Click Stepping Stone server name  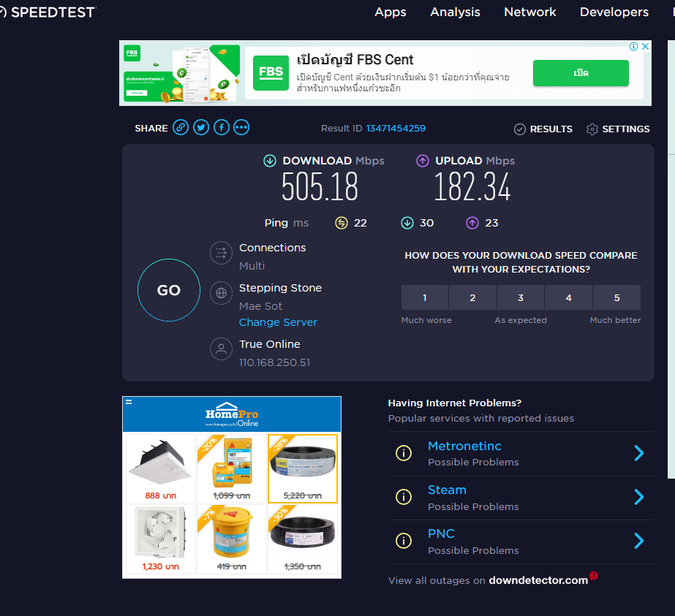point(280,288)
